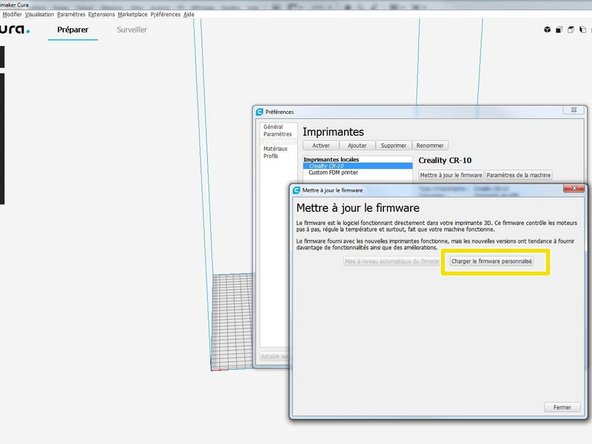Open the Visualisation menu
This screenshot has width=592, height=444.
tap(40, 14)
